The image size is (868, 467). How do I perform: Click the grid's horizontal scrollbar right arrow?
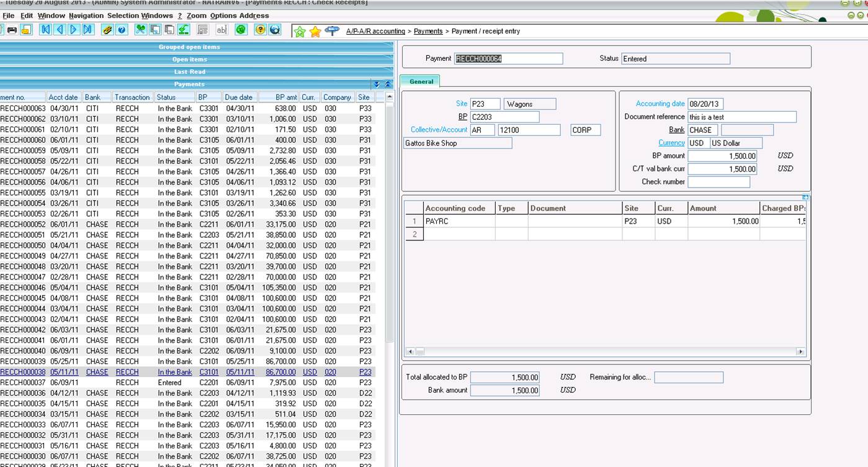800,352
